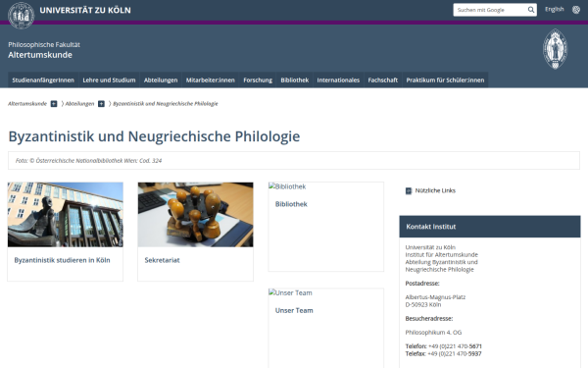Screen dimensions: 588x368
Task: Click Philosophische Fakultät header link
Action: click(44, 45)
